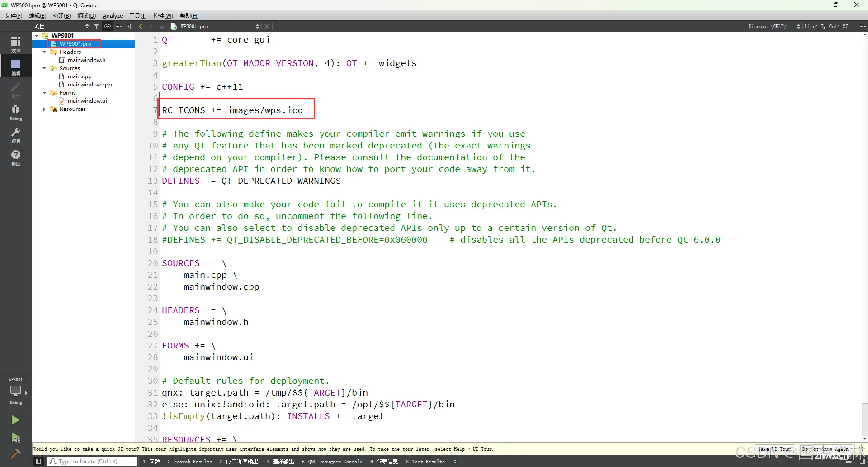This screenshot has height=467, width=868.
Task: Open the 6 概要信息 pane
Action: pos(384,462)
